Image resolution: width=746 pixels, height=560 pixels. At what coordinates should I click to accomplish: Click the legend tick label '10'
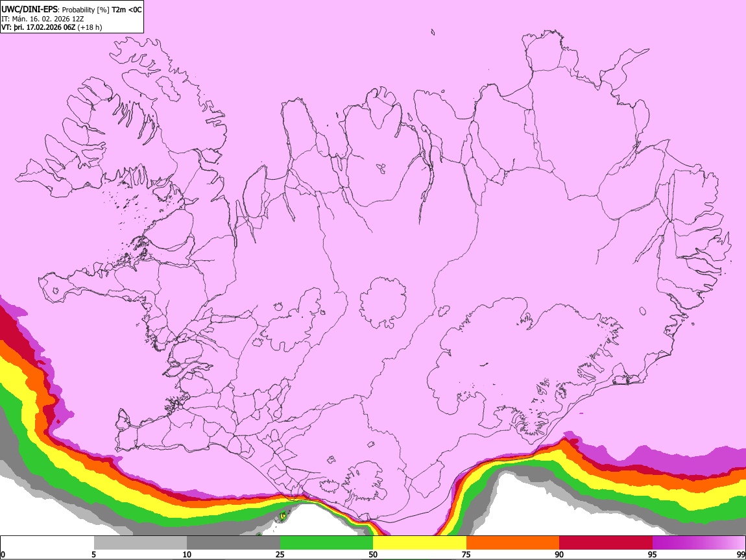tap(187, 554)
